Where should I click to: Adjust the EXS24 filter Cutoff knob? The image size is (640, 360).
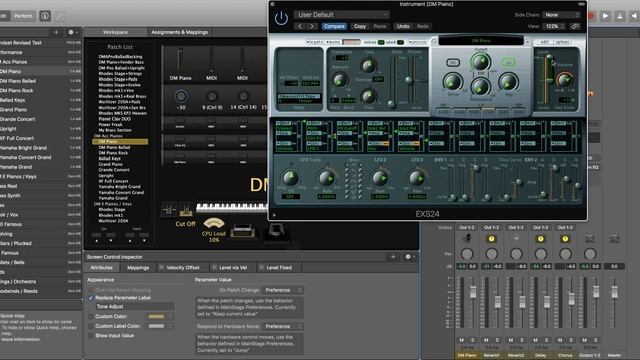click(480, 62)
